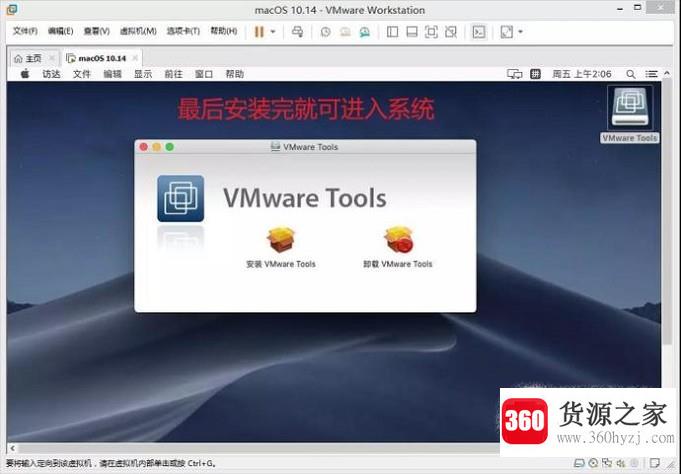Open the 虚拟机(M) menu
This screenshot has height=474, width=681.
pos(138,31)
